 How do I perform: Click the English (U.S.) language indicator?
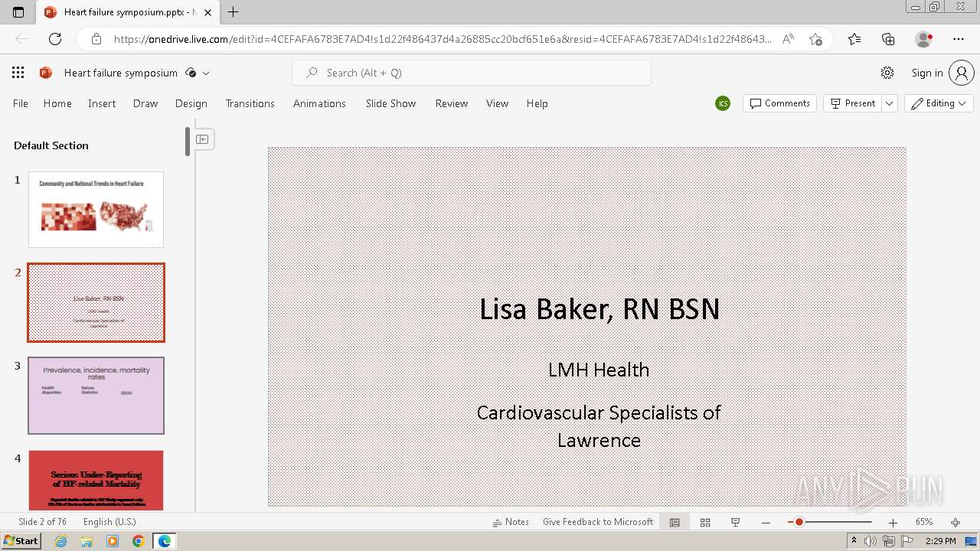(109, 522)
